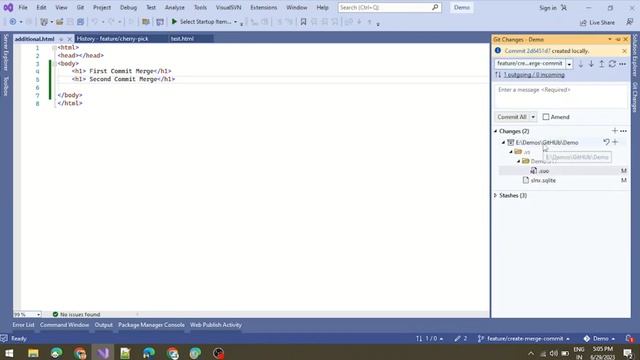Open Windows Start menu
Screen dimensions: 640x360
point(9,353)
